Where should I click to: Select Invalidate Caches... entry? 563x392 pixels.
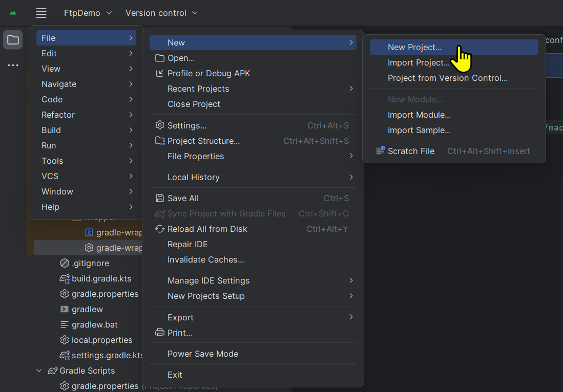pyautogui.click(x=253, y=259)
